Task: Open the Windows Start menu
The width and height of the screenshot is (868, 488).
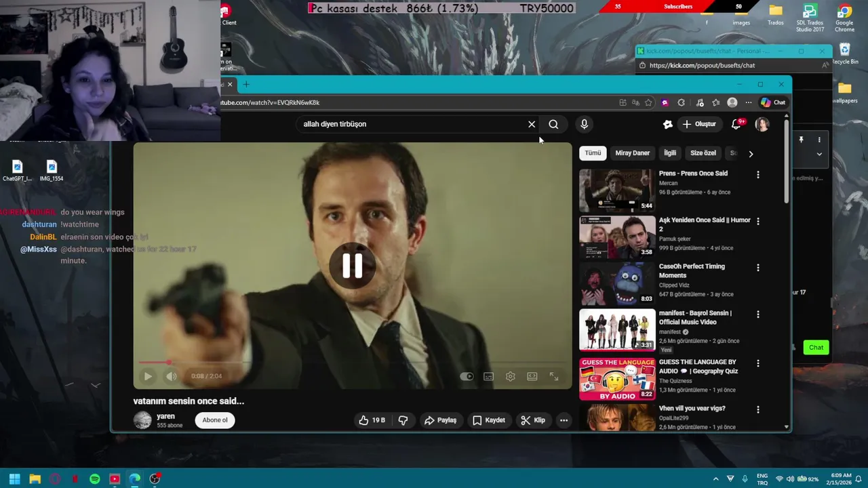Action: [14, 479]
